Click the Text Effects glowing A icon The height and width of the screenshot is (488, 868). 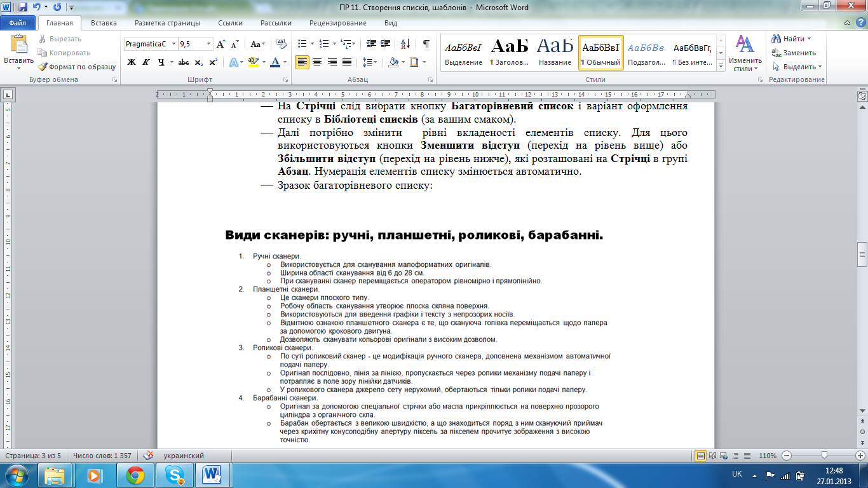click(x=233, y=62)
